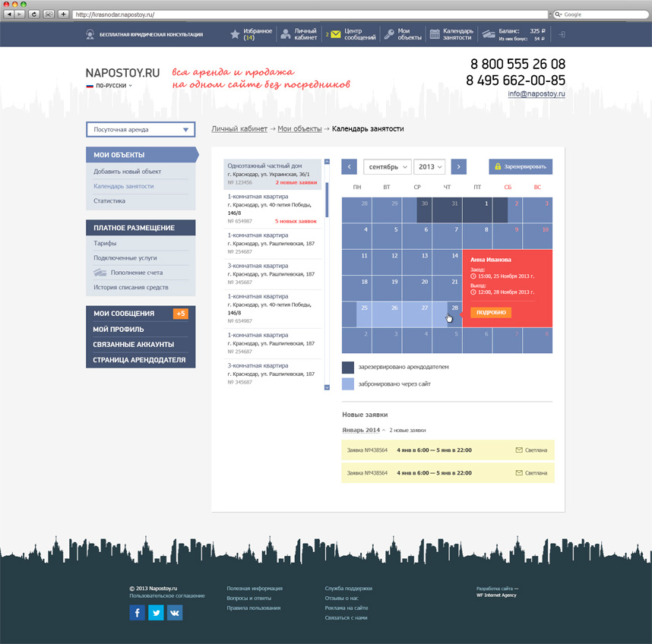
Task: Select 3-комнатная квартира object №345687 first entry
Action: point(272,274)
